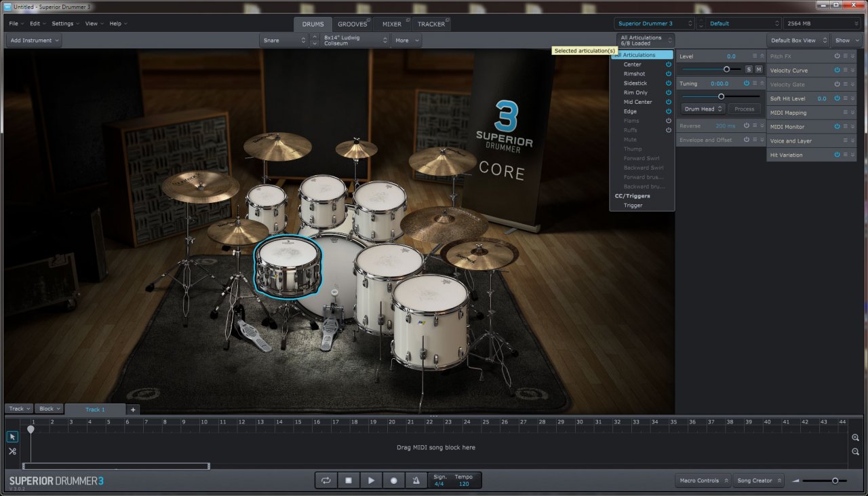This screenshot has width=868, height=496.
Task: Open the Show dropdown
Action: tap(848, 41)
